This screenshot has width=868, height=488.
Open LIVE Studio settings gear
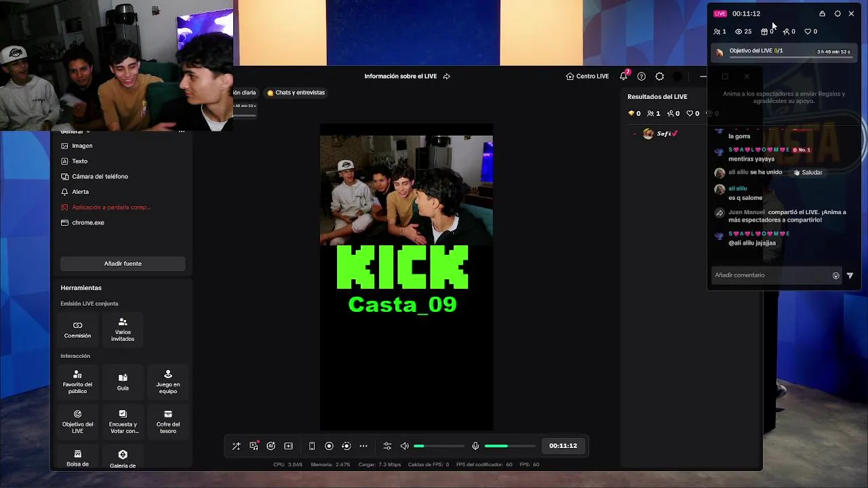[x=660, y=77]
